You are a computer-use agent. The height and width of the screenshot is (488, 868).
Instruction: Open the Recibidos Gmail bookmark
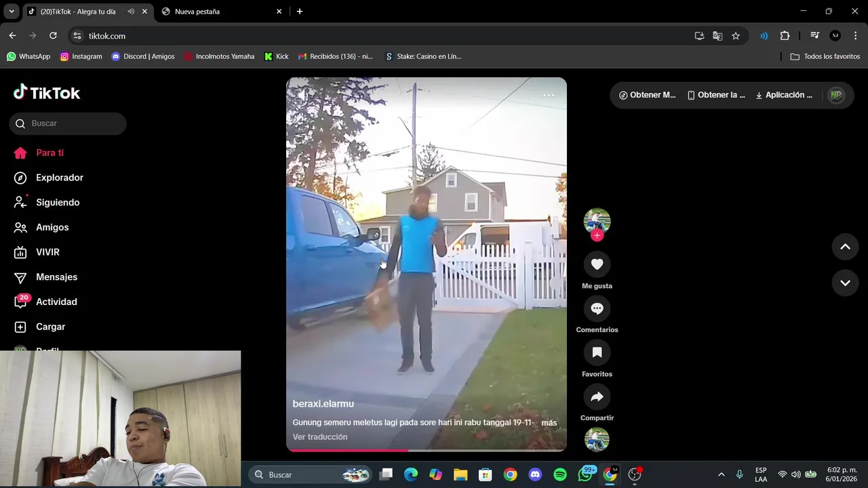click(x=336, y=56)
